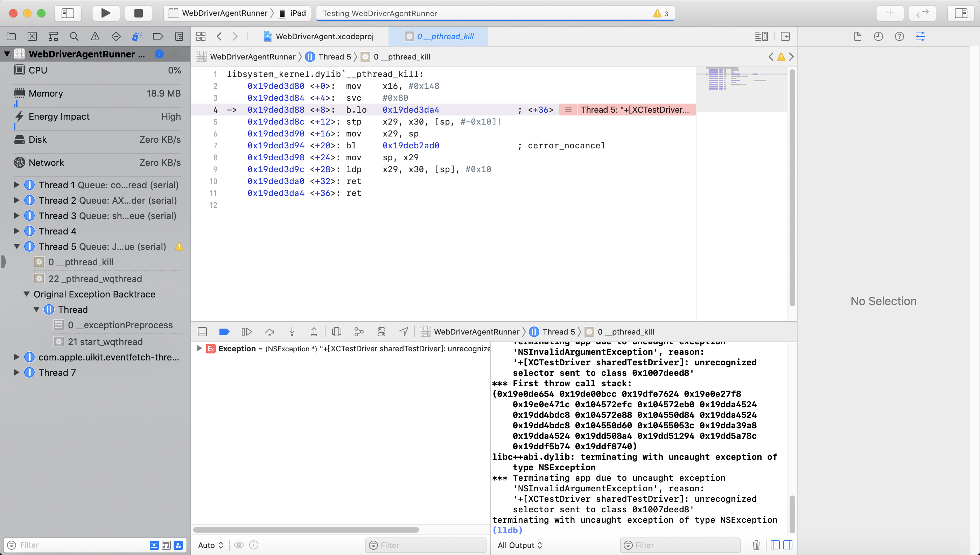This screenshot has height=555, width=980.
Task: Go to next issue arrow
Action: point(791,57)
